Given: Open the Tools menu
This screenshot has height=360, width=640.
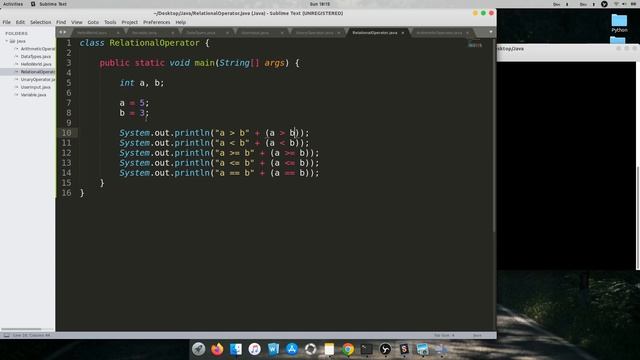Looking at the screenshot, I should coord(110,22).
